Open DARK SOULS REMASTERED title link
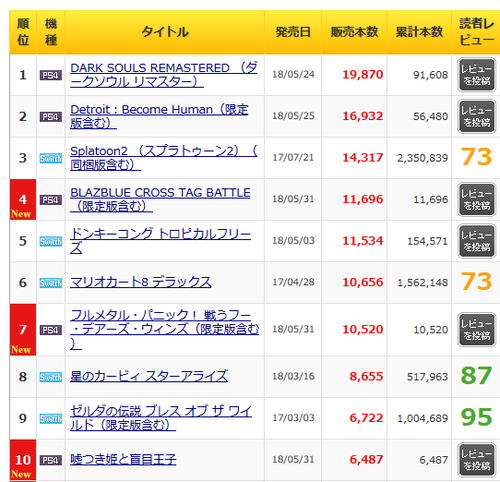This screenshot has width=500, height=482. coord(164,75)
